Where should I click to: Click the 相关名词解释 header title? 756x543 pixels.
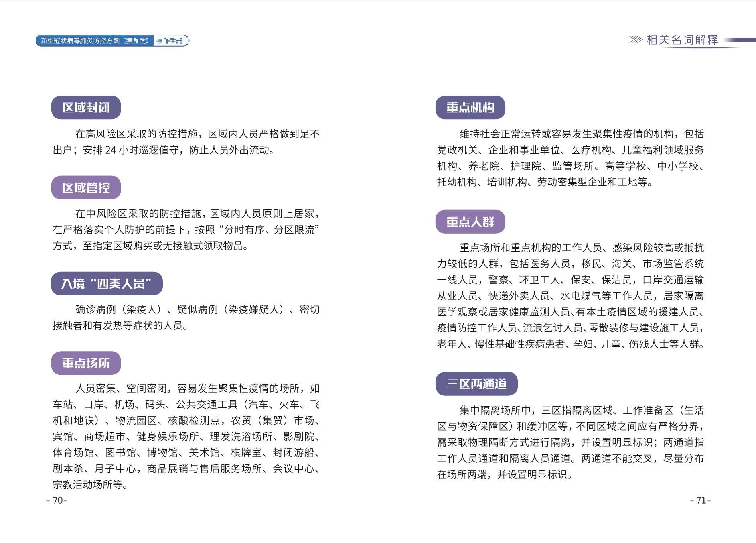pos(682,39)
